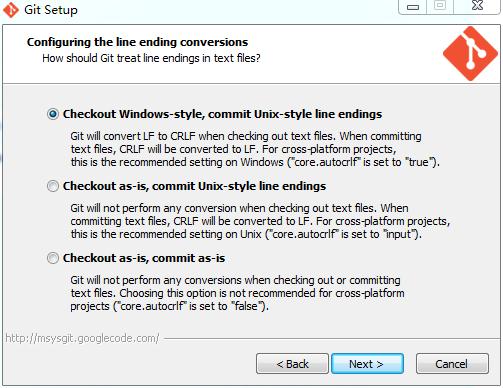Click the 'Configuring the line ending conversions' heading

(137, 42)
